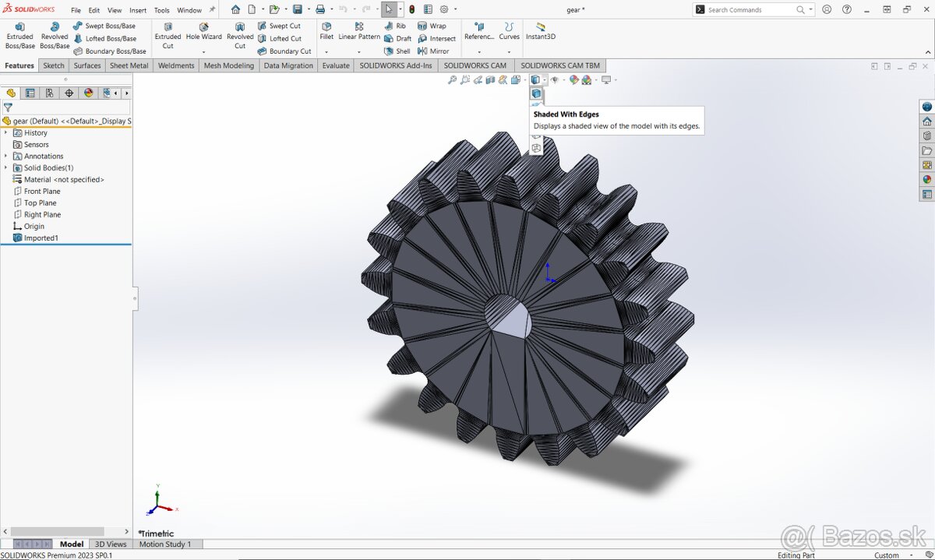
Task: Switch to the Sheet Metal tab
Action: point(129,65)
